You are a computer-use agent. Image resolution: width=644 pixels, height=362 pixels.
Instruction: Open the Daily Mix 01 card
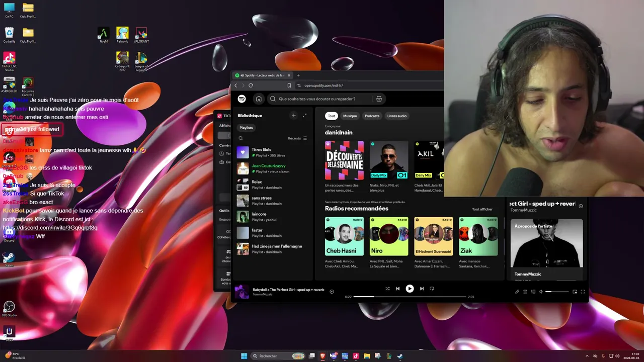pyautogui.click(x=389, y=167)
